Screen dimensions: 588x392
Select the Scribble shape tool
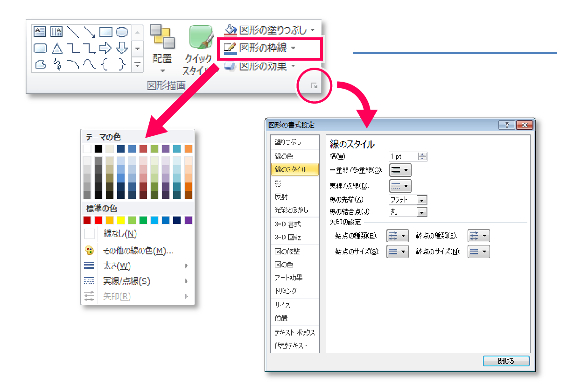tap(56, 64)
